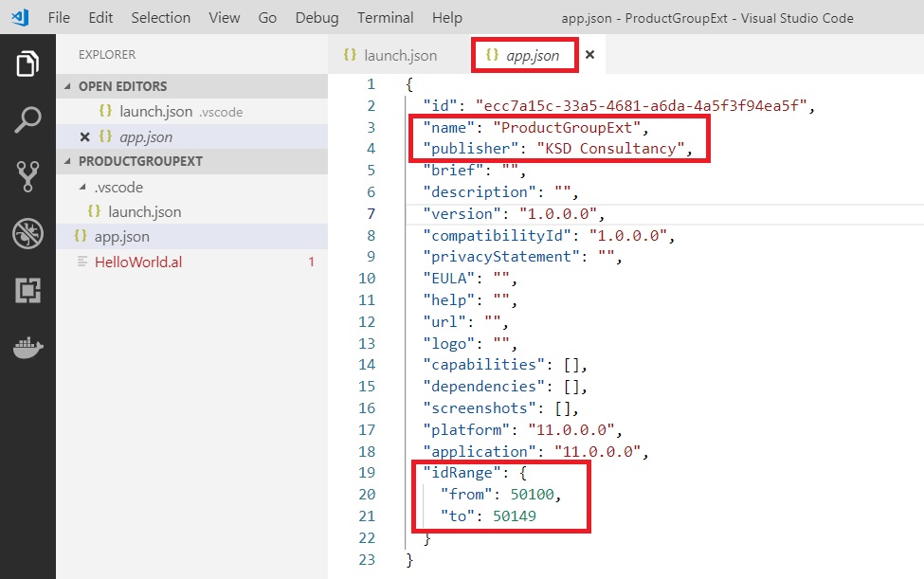This screenshot has width=924, height=579.
Task: Collapse the Open Editors section
Action: (x=67, y=87)
